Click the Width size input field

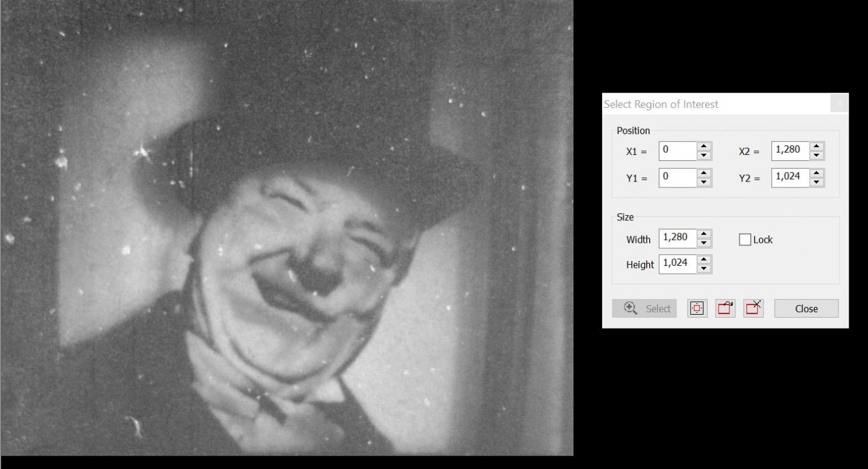(678, 238)
